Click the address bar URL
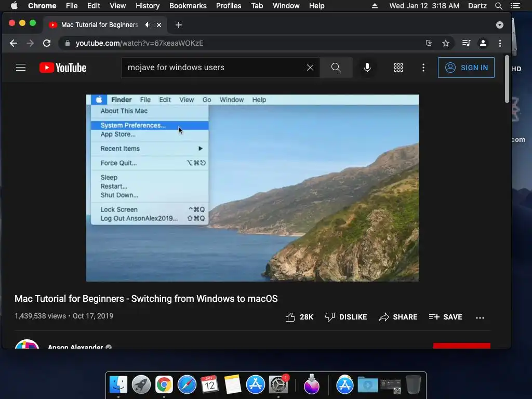The image size is (532, 399). click(x=139, y=43)
